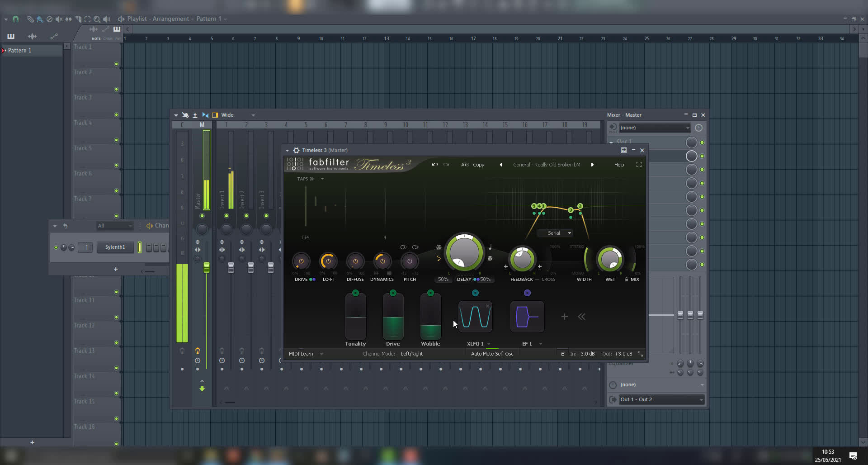Click the Left/Right channel mode button
Viewport: 868px width, 465px height.
(411, 354)
